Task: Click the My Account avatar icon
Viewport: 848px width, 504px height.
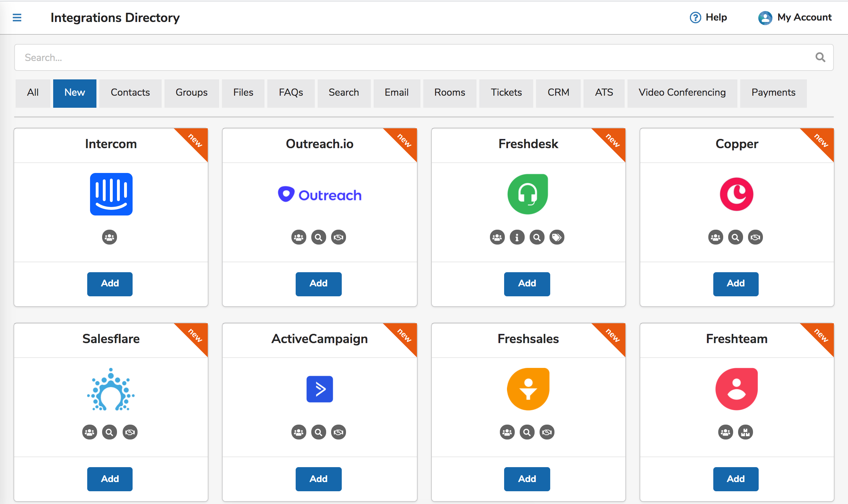Action: point(765,17)
